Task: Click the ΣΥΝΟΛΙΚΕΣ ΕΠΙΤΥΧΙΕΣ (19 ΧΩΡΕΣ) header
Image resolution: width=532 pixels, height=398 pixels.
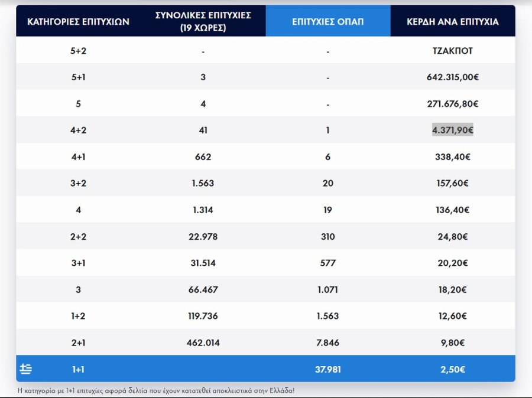Action: pos(203,21)
